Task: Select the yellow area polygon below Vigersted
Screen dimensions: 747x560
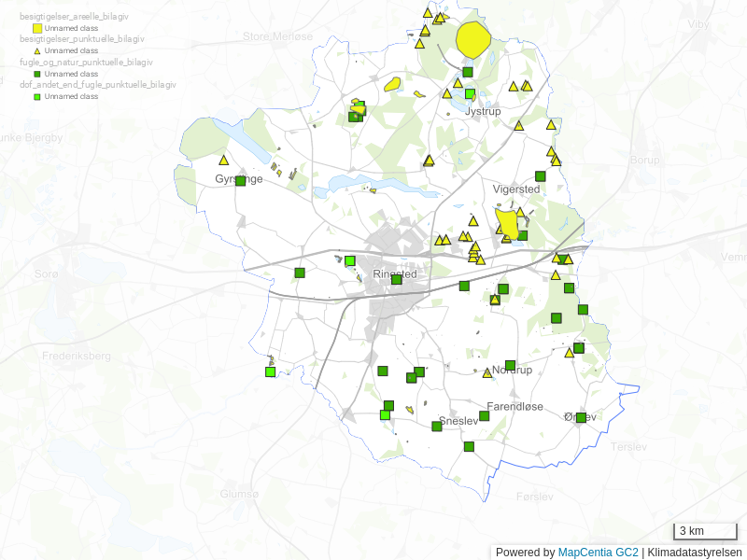Action: (x=507, y=222)
